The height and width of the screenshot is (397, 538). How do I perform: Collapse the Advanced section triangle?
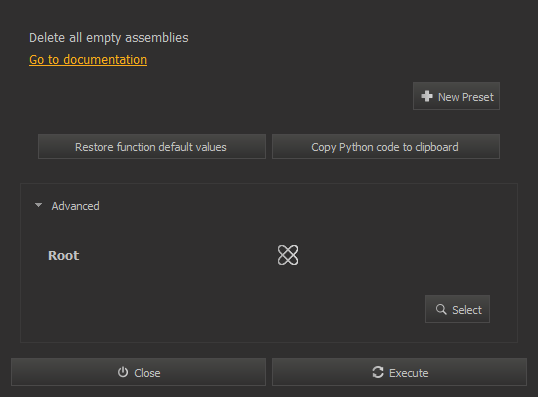(x=38, y=205)
